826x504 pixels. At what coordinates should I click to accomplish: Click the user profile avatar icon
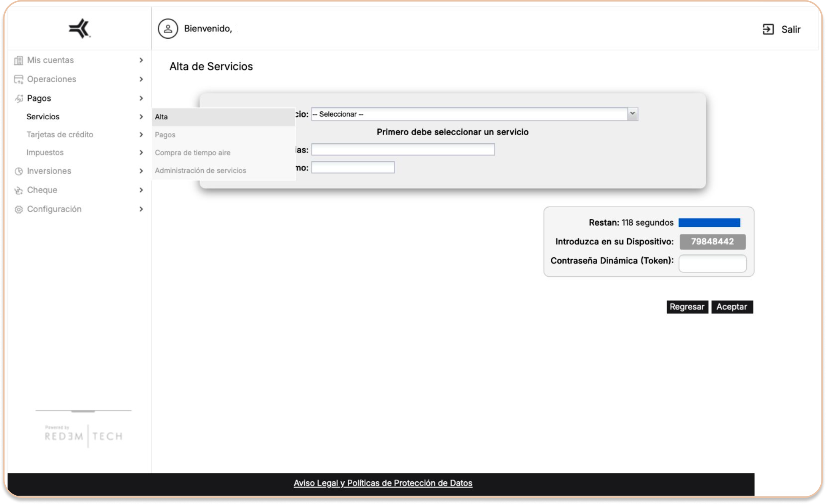pyautogui.click(x=168, y=29)
